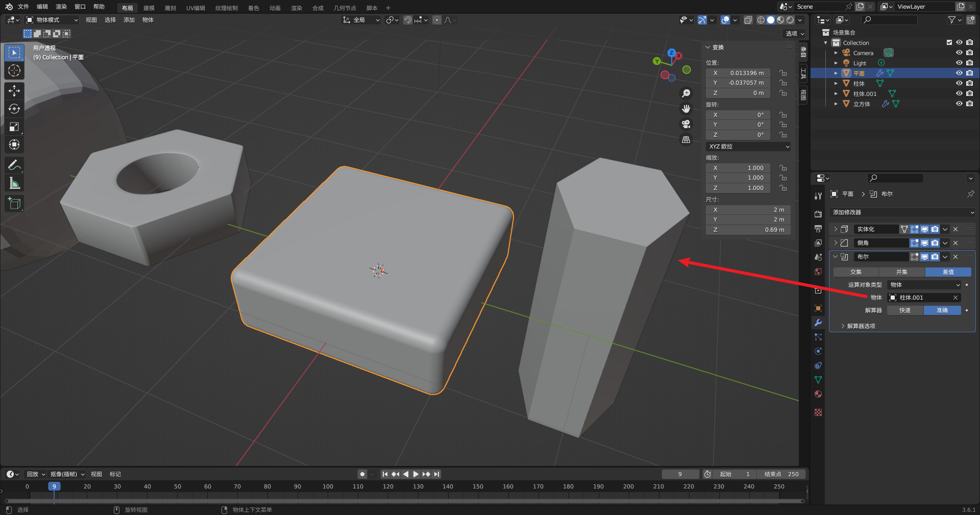The image size is (980, 515).
Task: Click the viewport zoom magnifier icon
Action: tap(686, 93)
